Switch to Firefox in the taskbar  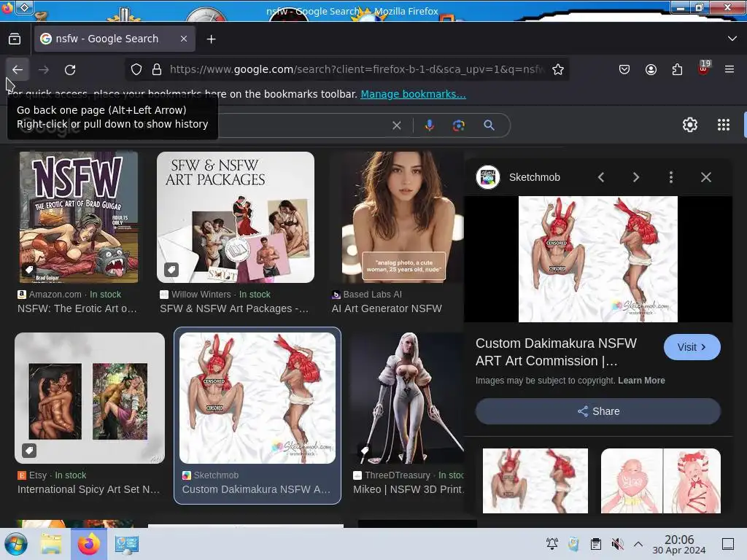coord(88,544)
